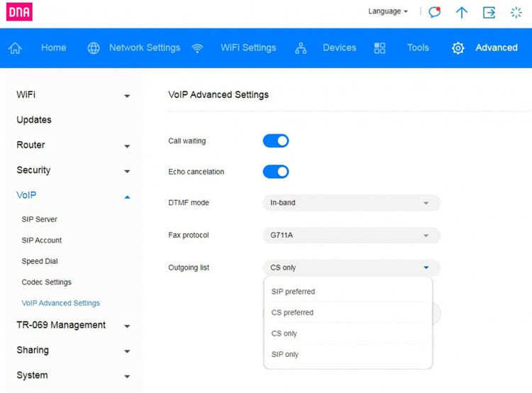Expand the WiFi sidebar section arrow
Screen dimensions: 532x393
point(127,96)
